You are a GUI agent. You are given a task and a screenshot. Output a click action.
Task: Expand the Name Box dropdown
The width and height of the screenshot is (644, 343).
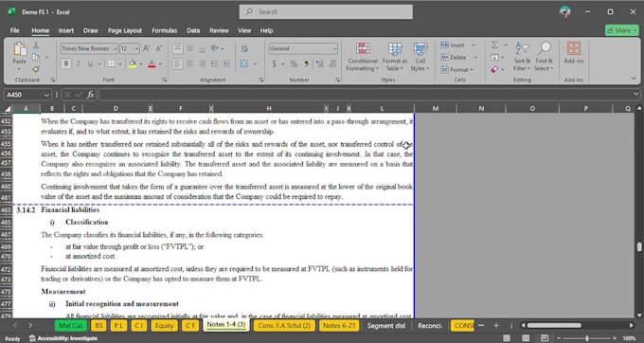(x=46, y=95)
